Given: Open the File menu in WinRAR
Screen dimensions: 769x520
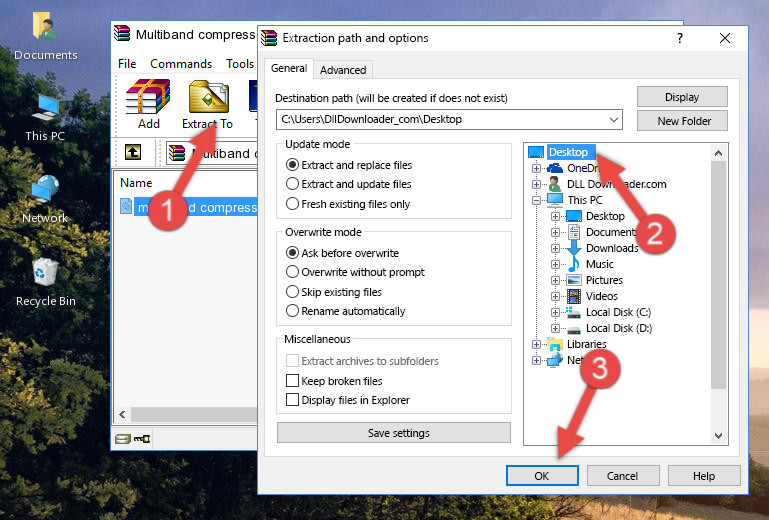Looking at the screenshot, I should pos(127,64).
